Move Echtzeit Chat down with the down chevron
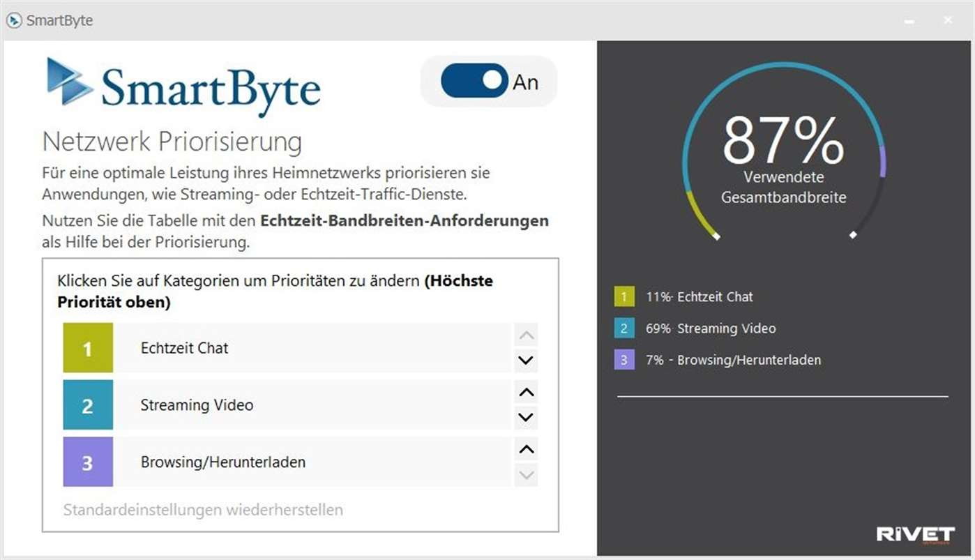Screen dimensions: 975x560 click(x=527, y=361)
